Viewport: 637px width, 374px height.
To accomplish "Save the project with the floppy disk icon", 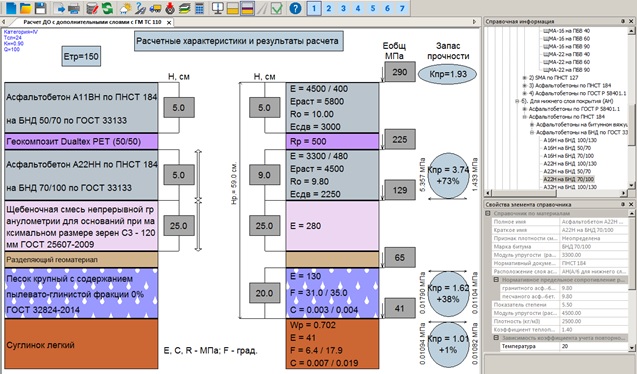I will pos(40,8).
